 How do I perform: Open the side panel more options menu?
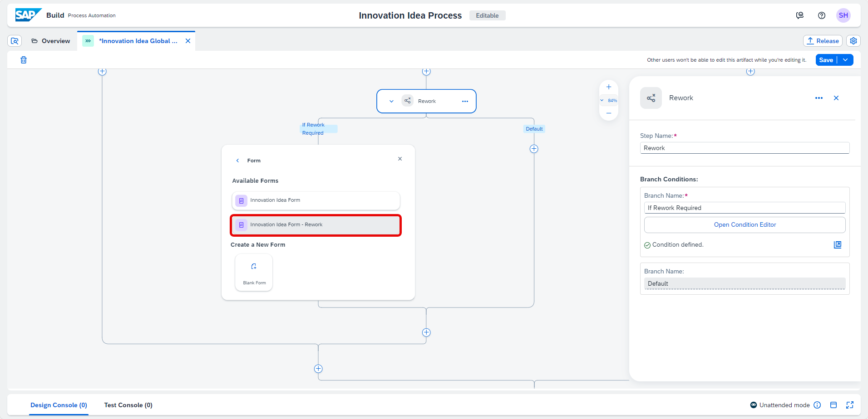pyautogui.click(x=819, y=98)
